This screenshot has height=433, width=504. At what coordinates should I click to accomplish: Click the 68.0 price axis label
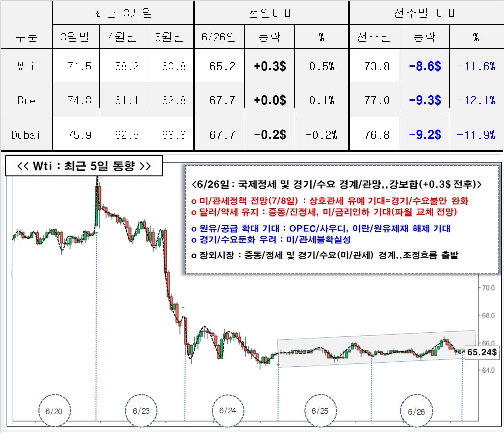[488, 316]
